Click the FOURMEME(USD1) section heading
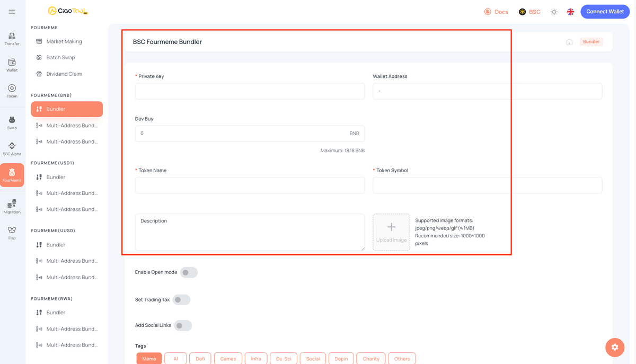This screenshot has height=364, width=636. click(52, 163)
